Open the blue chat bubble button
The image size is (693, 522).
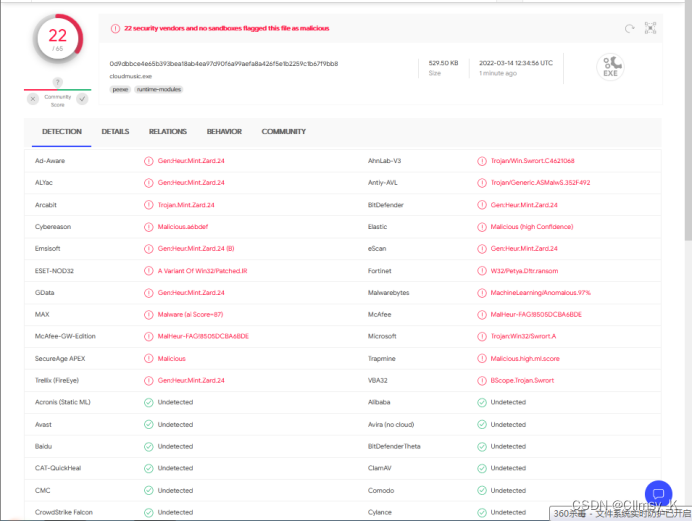[x=658, y=493]
